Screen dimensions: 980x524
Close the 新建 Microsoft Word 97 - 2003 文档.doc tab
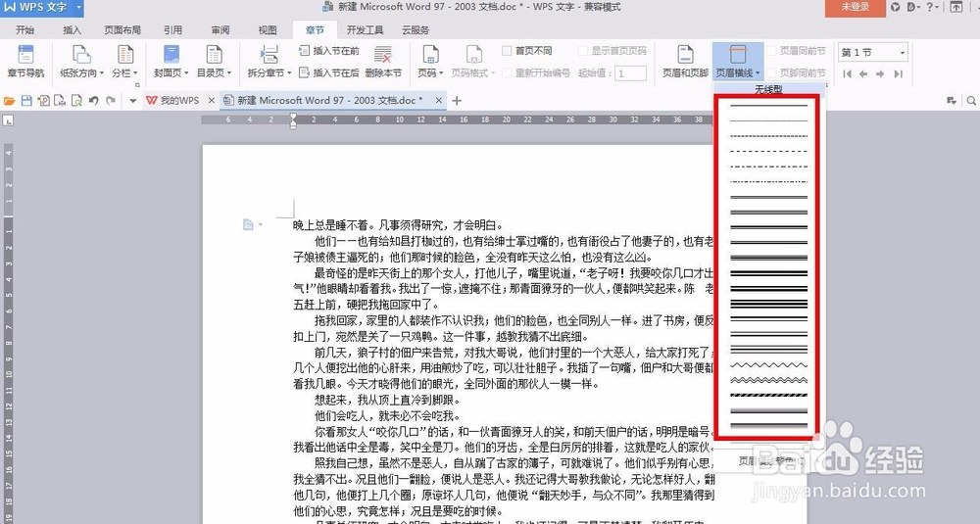[x=439, y=101]
